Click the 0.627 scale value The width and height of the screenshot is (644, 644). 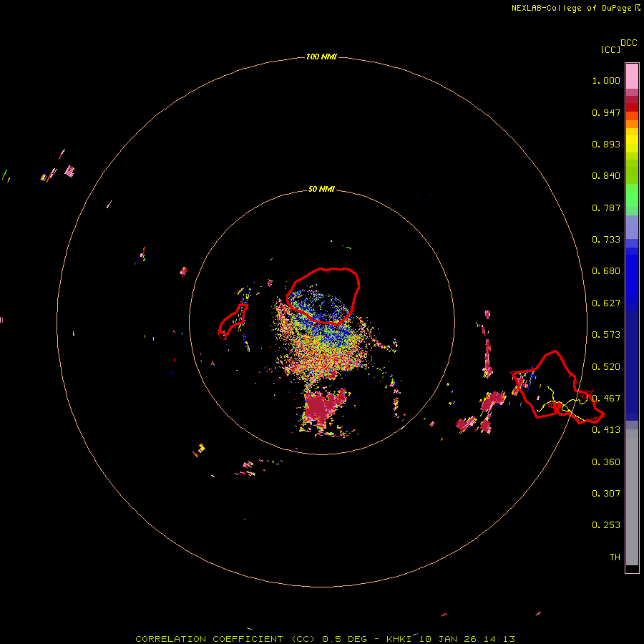606,303
